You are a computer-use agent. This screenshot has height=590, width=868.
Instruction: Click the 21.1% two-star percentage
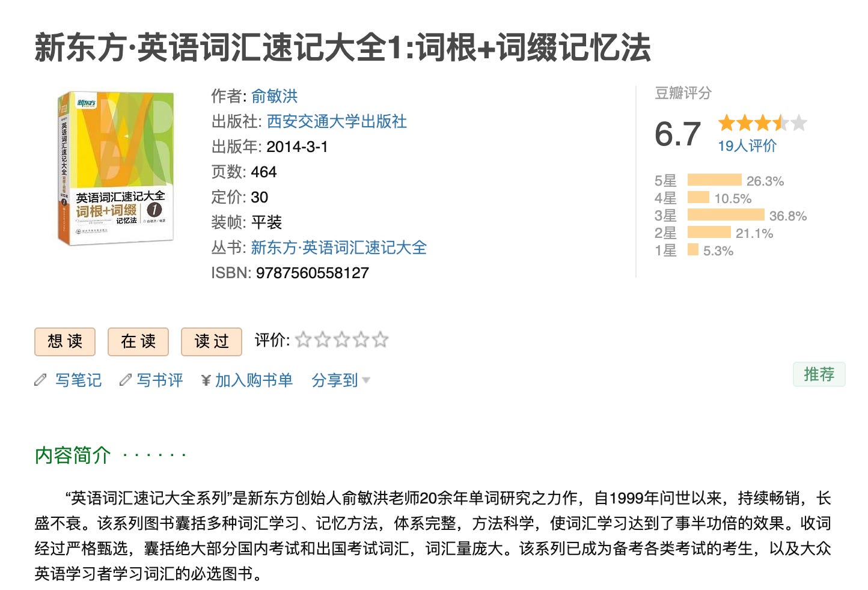tap(754, 233)
